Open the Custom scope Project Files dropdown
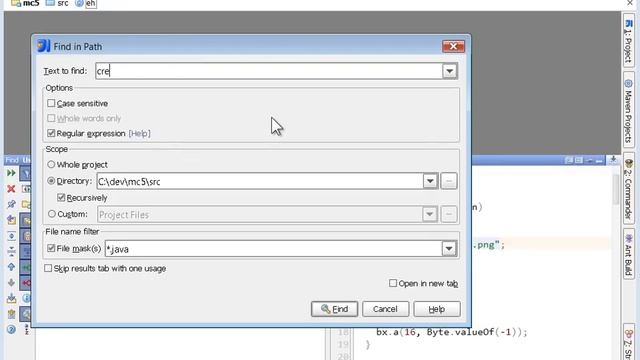The height and width of the screenshot is (360, 640). pos(430,214)
